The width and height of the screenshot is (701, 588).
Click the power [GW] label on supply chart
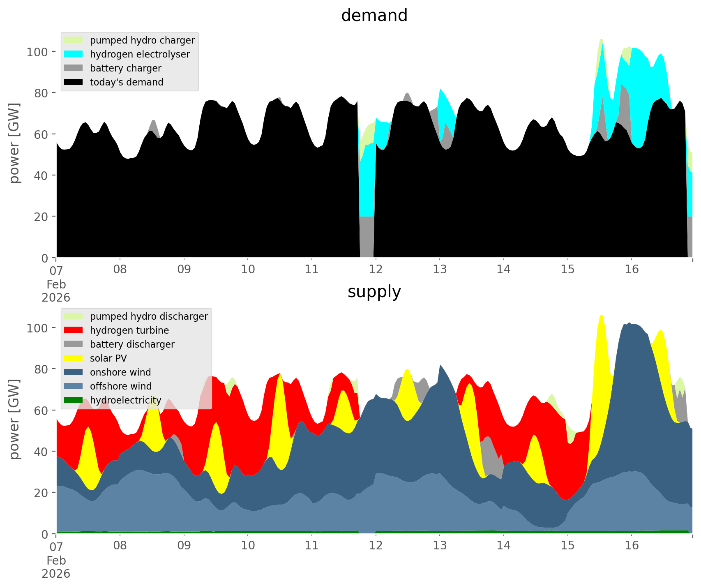(14, 419)
